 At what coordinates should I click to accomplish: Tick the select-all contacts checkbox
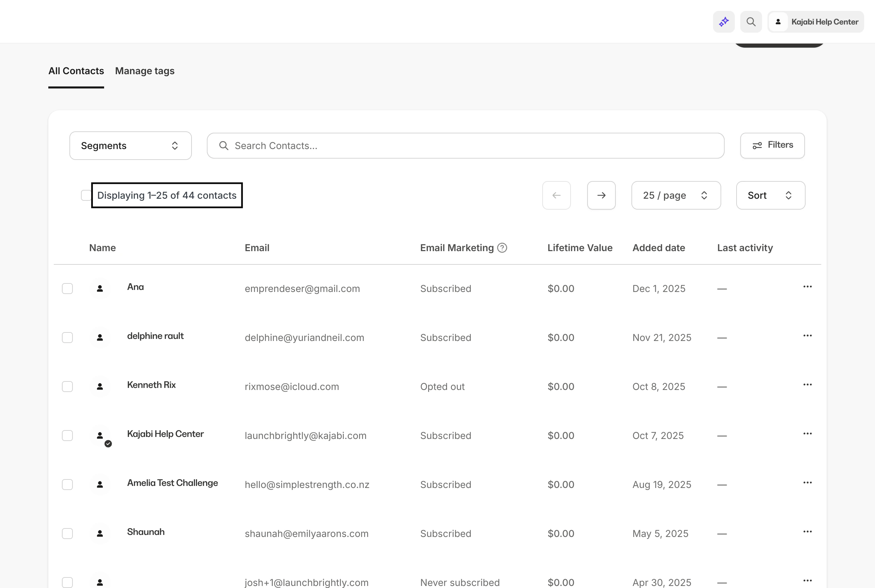pos(86,195)
